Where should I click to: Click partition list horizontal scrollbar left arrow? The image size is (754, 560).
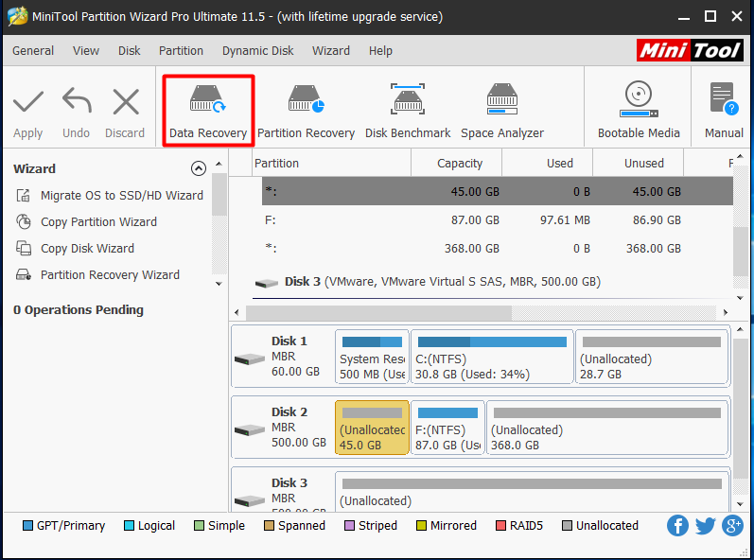(237, 312)
